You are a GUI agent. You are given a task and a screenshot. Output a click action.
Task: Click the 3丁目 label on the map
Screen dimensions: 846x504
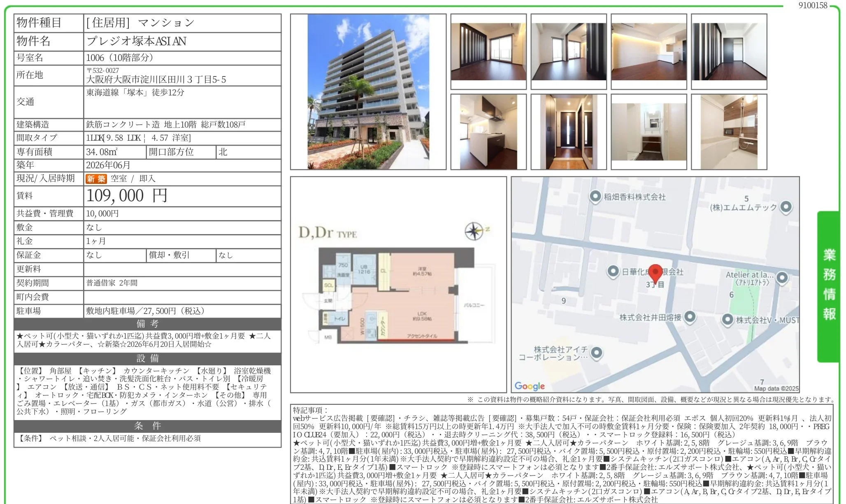655,284
